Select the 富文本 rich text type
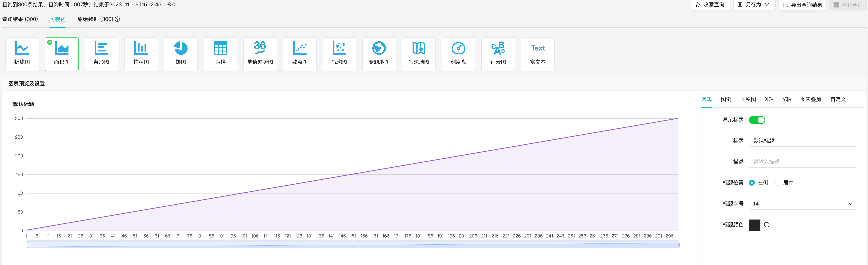The height and width of the screenshot is (265, 868). coord(538,54)
